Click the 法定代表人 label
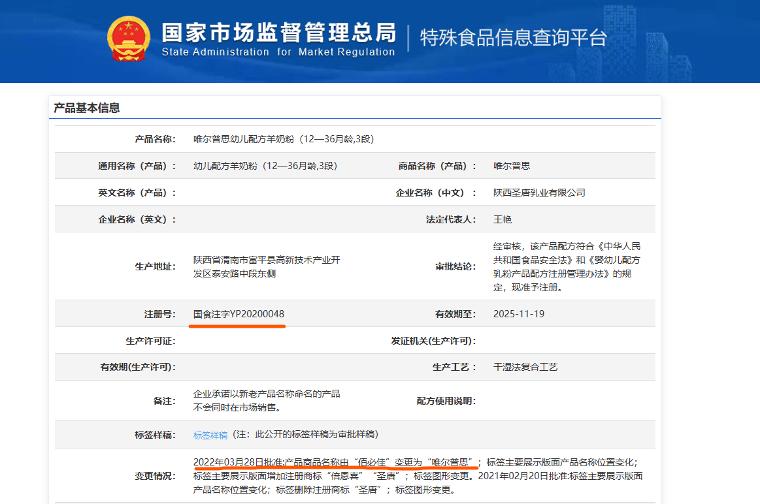Image resolution: width=760 pixels, height=504 pixels. [451, 219]
